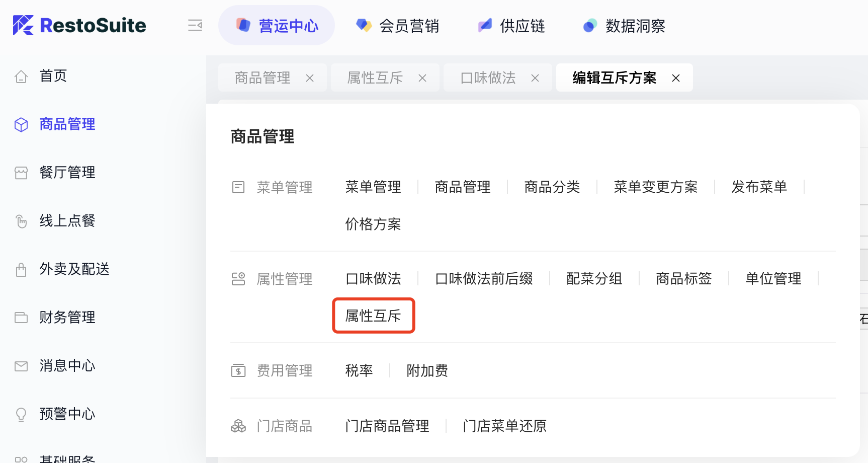Image resolution: width=868 pixels, height=463 pixels.
Task: Close the 编辑互斥方案 tab
Action: pyautogui.click(x=676, y=78)
